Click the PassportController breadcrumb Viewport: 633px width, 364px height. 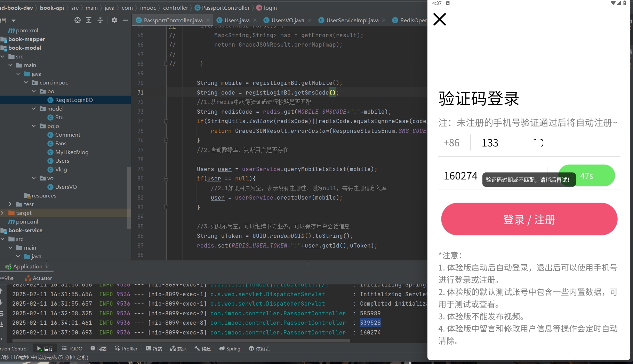click(x=222, y=8)
